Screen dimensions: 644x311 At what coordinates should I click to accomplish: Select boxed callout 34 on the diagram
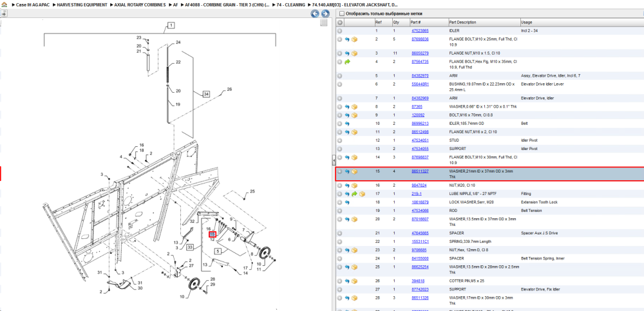pos(206,94)
